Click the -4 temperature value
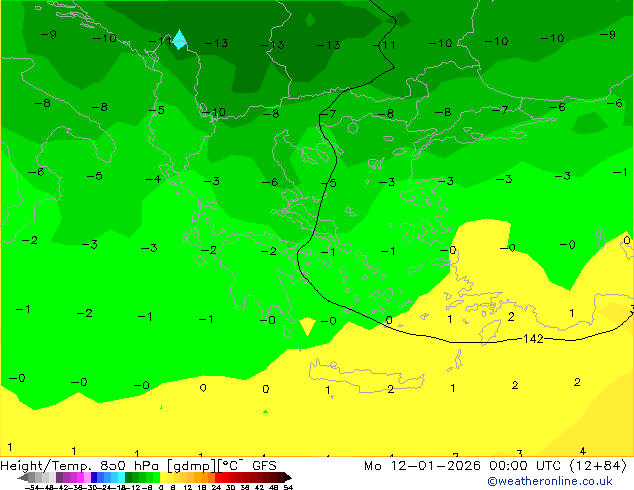 [153, 179]
